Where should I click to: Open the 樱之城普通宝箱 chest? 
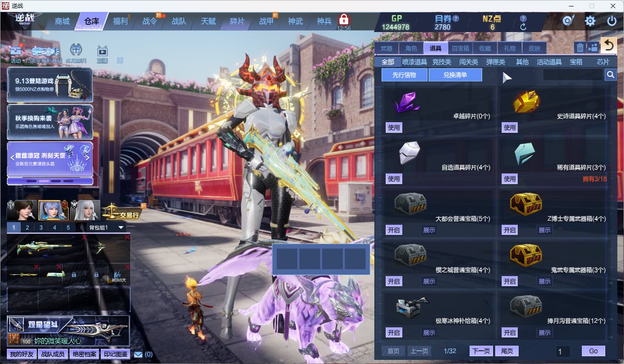[394, 281]
